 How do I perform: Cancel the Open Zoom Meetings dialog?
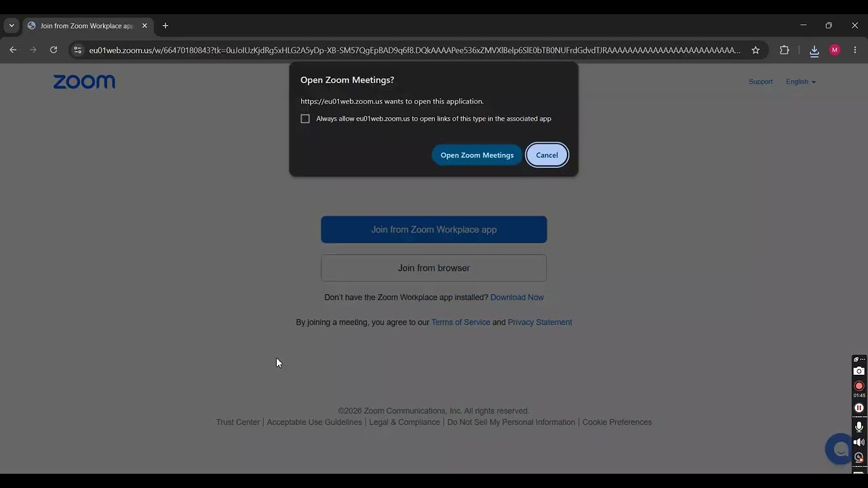[x=547, y=155]
